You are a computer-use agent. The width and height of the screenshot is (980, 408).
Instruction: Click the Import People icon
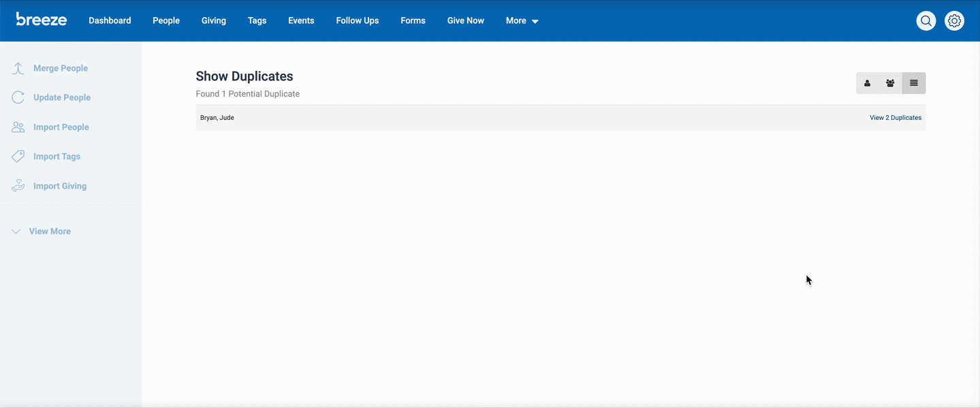[18, 127]
